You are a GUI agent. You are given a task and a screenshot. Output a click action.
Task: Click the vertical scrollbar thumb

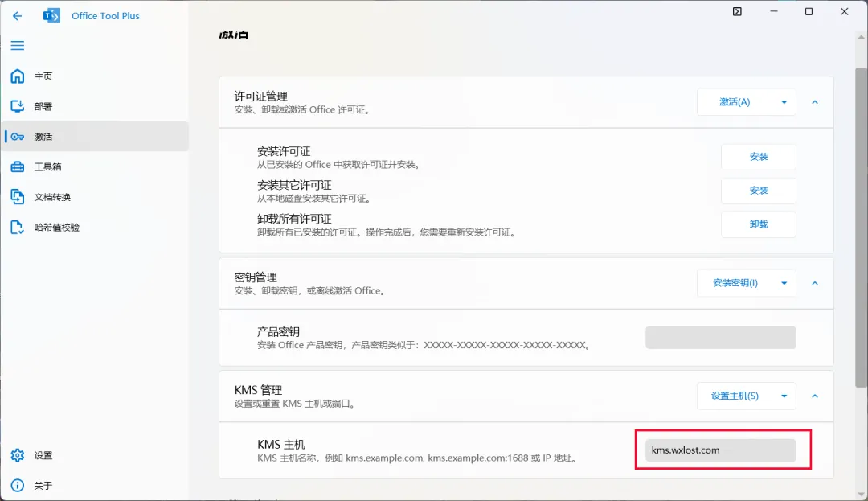coord(862,227)
